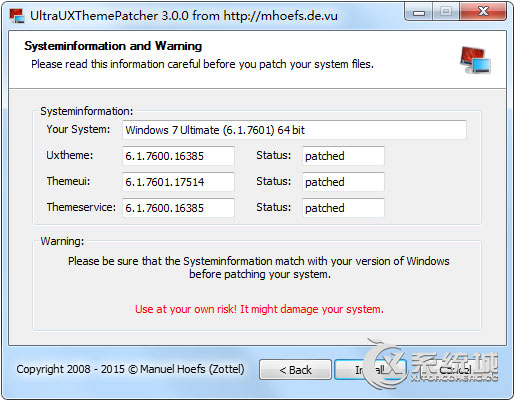
Task: Click the 'Systeminformation:' group label
Action: [87, 111]
